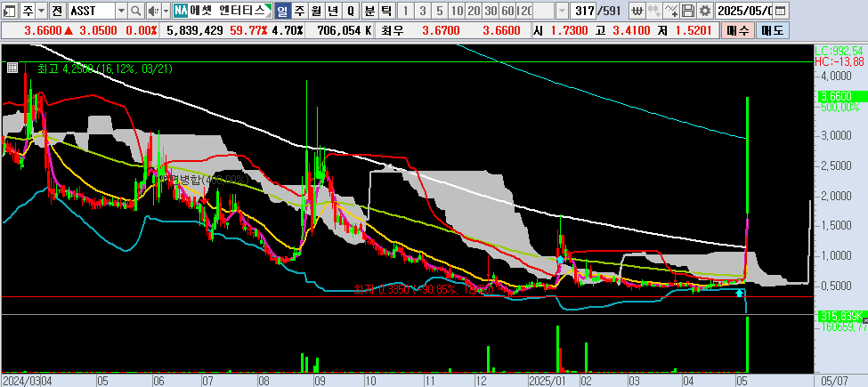The image size is (868, 387).
Task: Select monthly chart period 월
Action: coord(316,10)
